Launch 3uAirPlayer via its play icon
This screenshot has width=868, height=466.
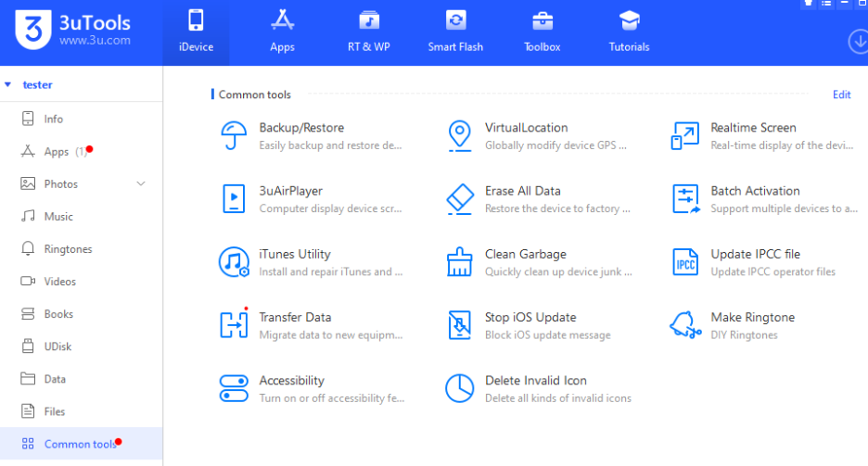234,199
